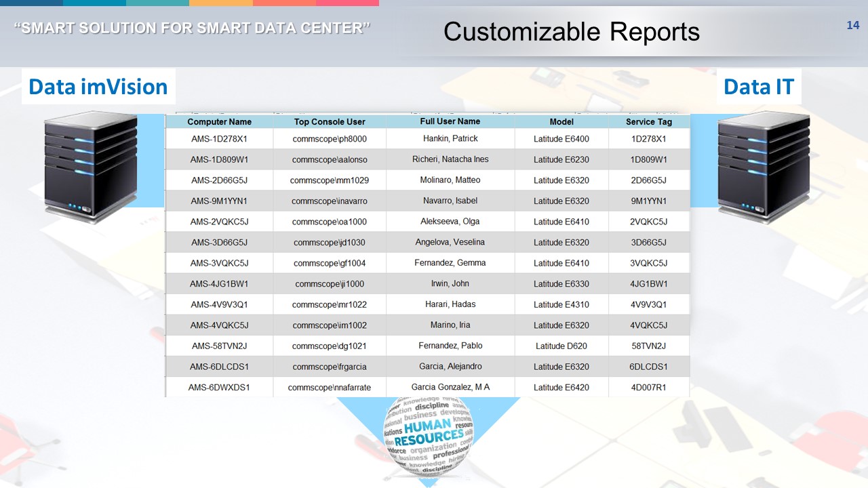Image resolution: width=868 pixels, height=488 pixels.
Task: Select computer name AMS-3D66G5J
Action: coord(219,243)
